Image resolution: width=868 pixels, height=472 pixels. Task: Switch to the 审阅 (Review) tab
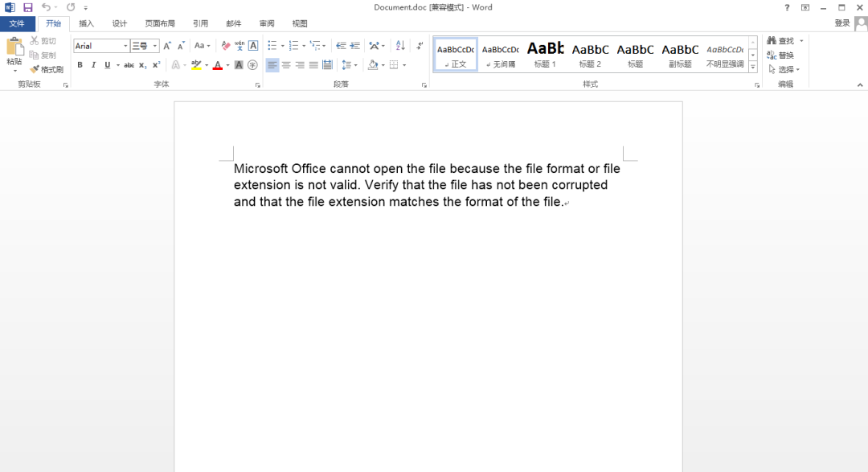[267, 23]
